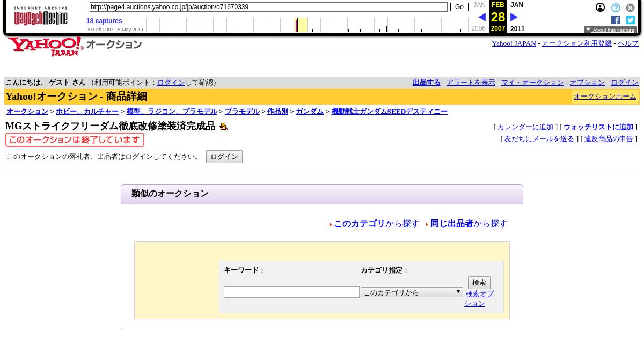Click ウォッチリストに追加 link
Screen dimensions: 644x338
pyautogui.click(x=598, y=127)
